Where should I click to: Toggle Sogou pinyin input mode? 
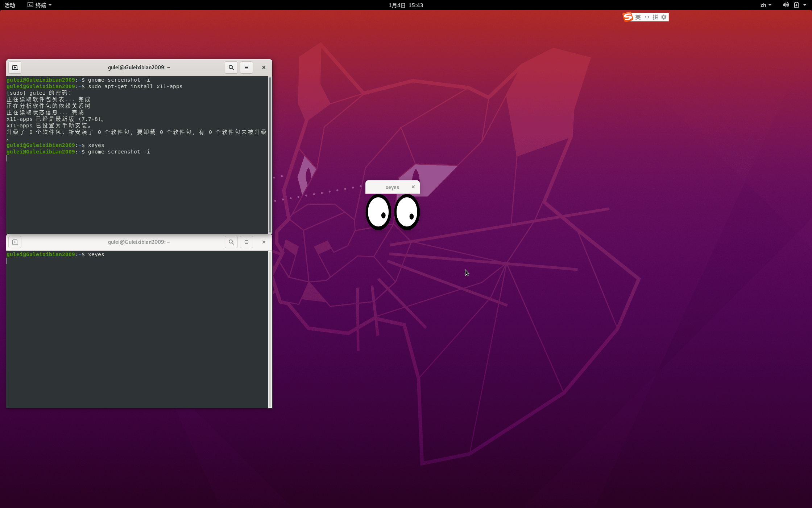click(655, 17)
